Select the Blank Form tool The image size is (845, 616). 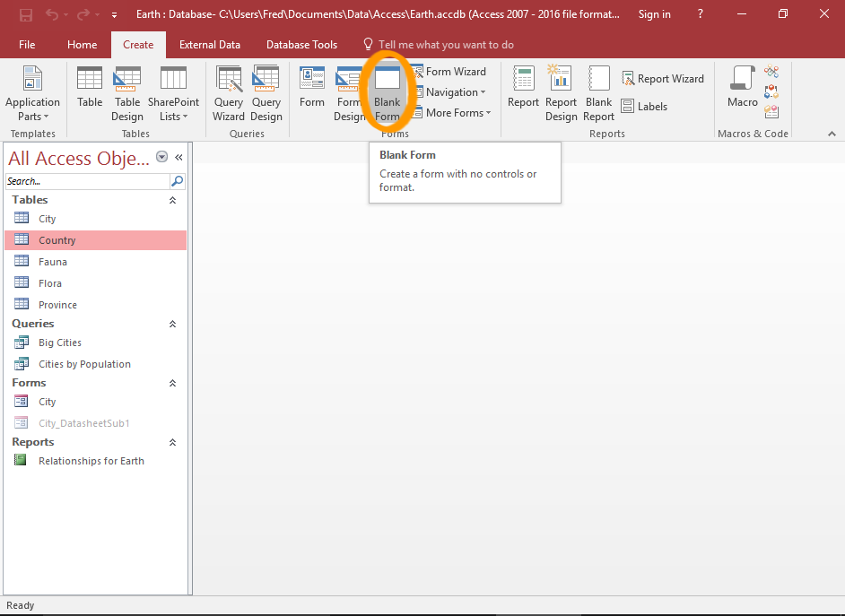point(387,93)
